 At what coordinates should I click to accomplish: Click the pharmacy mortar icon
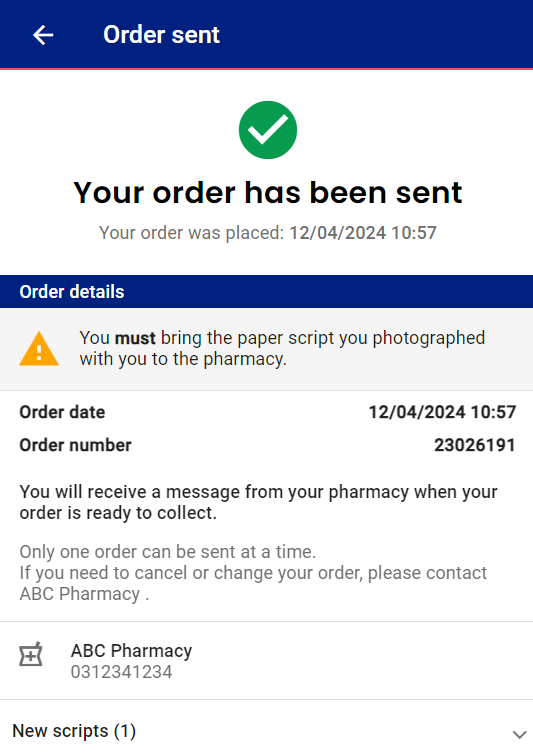tap(31, 654)
